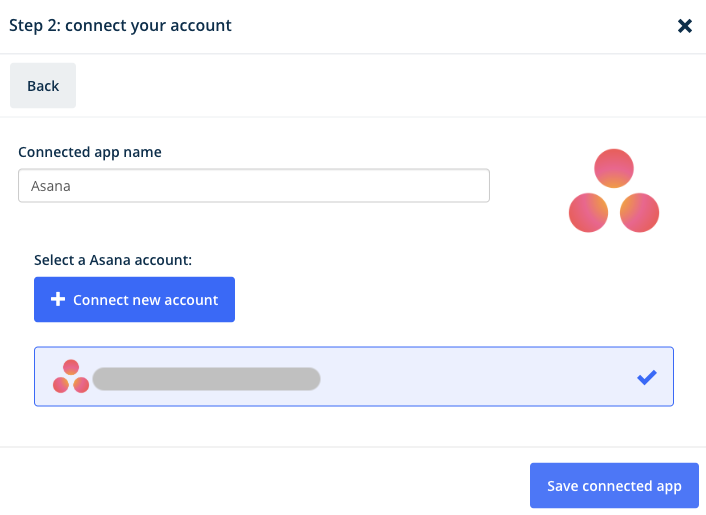Select the greyed-out account name bar
706x515 pixels.
point(206,379)
